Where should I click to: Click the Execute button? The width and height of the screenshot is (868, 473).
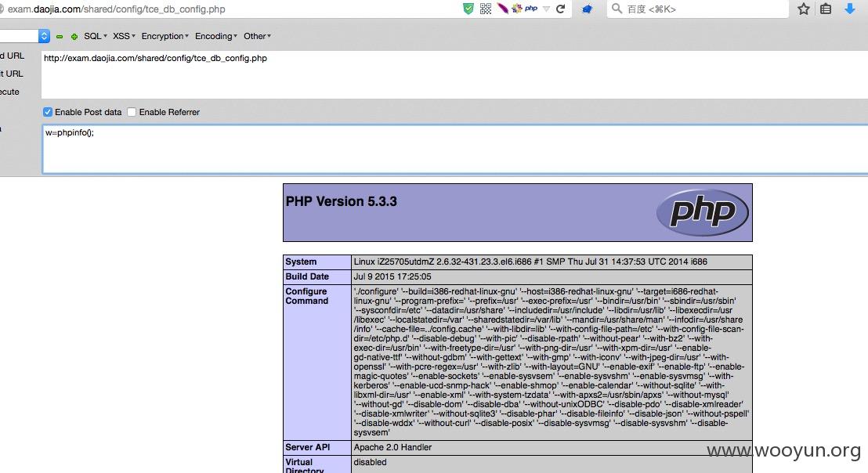[x=9, y=92]
